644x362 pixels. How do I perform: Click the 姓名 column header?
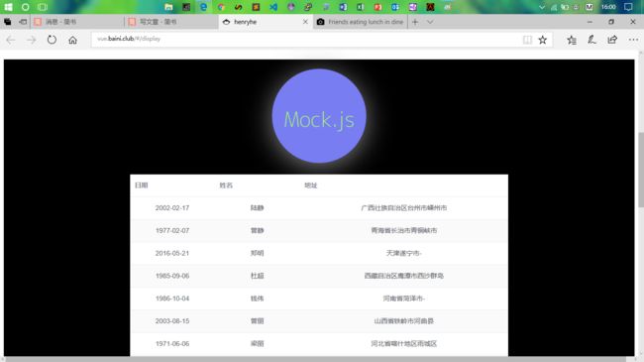(226, 185)
